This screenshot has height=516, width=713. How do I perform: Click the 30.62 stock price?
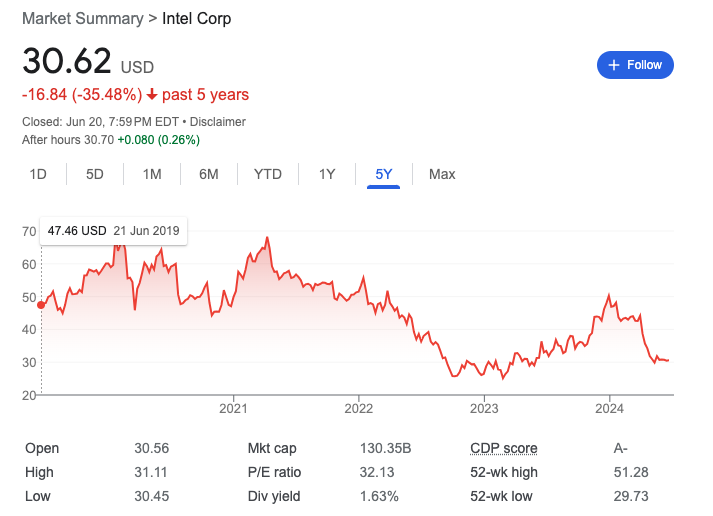(67, 62)
